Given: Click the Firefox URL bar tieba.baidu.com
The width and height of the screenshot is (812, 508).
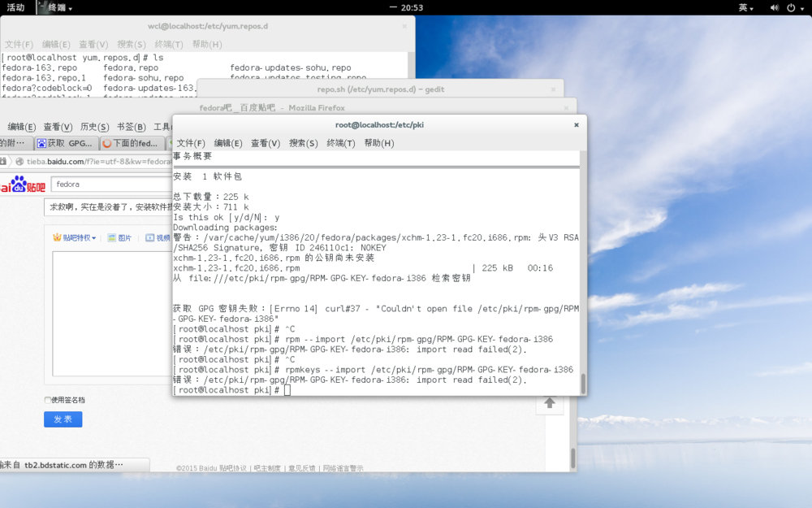Looking at the screenshot, I should pos(98,161).
